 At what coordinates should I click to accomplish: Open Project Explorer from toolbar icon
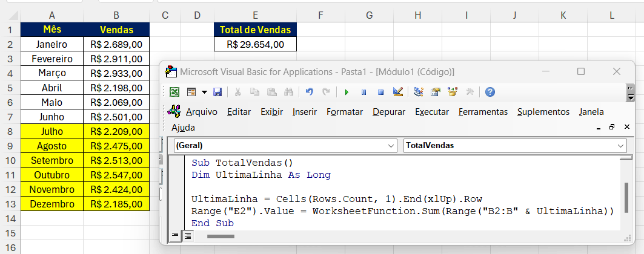[x=418, y=92]
